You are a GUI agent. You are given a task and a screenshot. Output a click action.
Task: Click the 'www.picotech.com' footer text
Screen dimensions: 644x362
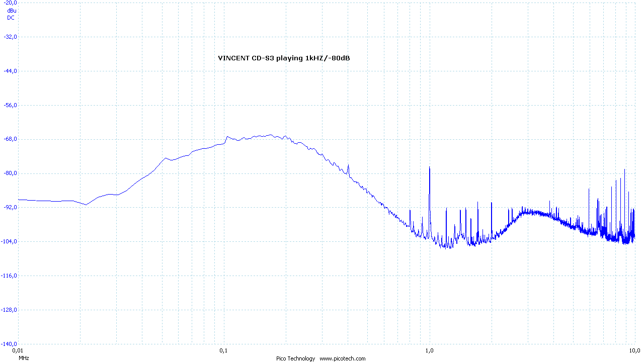click(x=343, y=358)
